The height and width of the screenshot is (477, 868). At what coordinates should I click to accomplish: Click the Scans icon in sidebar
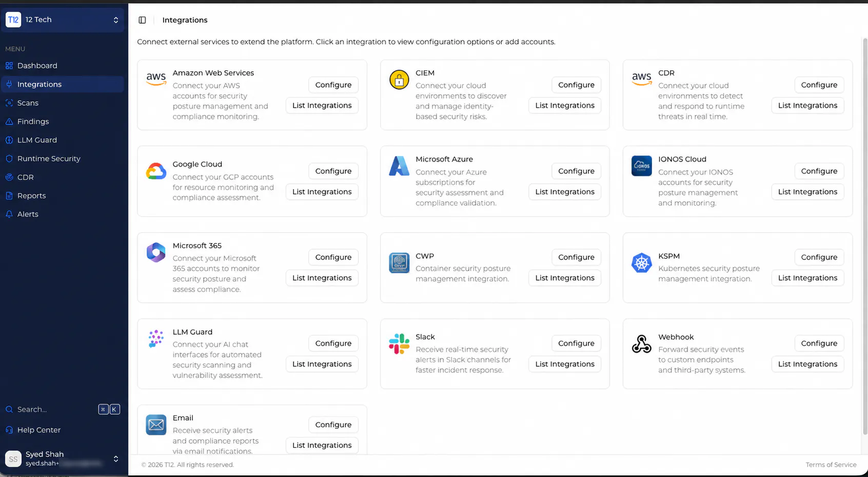click(9, 103)
